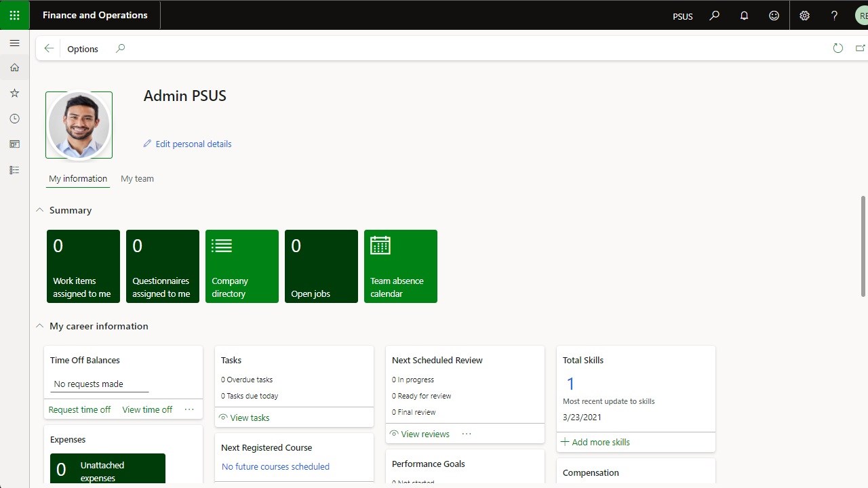Click the View tasks link

pyautogui.click(x=250, y=418)
